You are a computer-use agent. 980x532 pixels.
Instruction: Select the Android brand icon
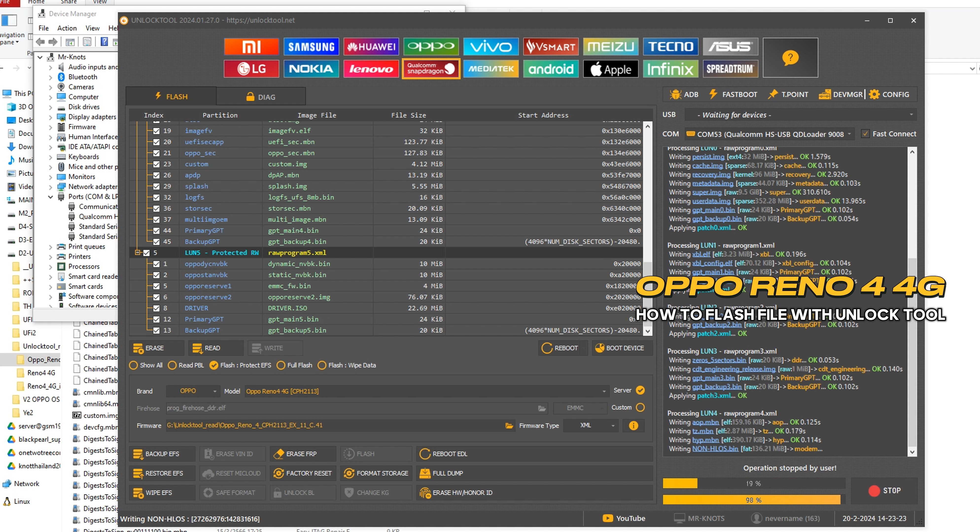pos(550,69)
